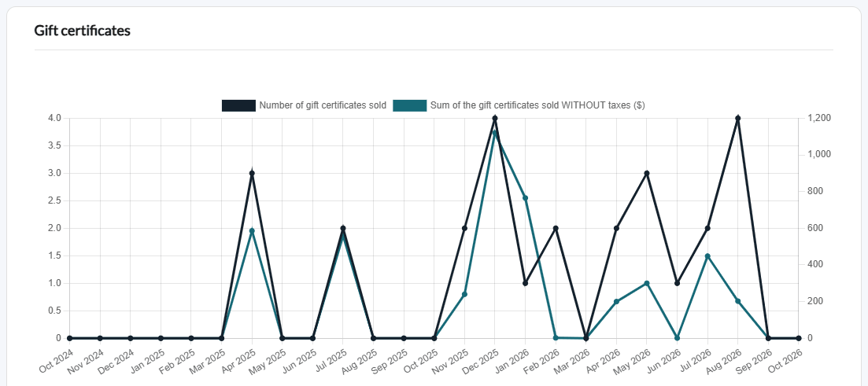
Task: Click the '2.5' left axis value
Action: (x=57, y=200)
